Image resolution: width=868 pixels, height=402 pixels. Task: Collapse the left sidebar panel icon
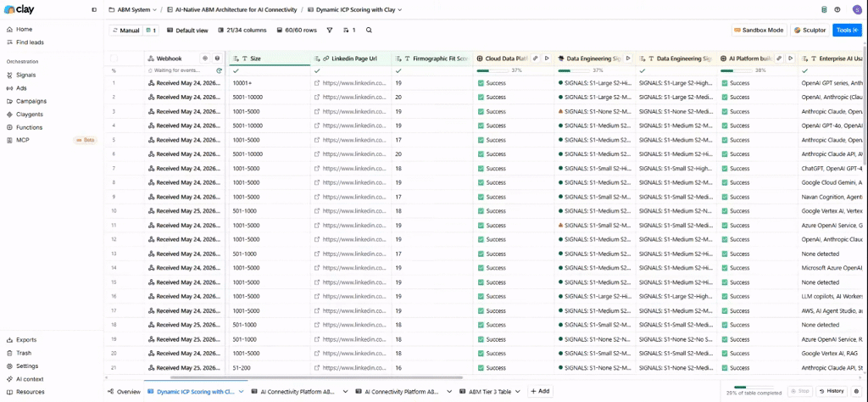(x=94, y=9)
